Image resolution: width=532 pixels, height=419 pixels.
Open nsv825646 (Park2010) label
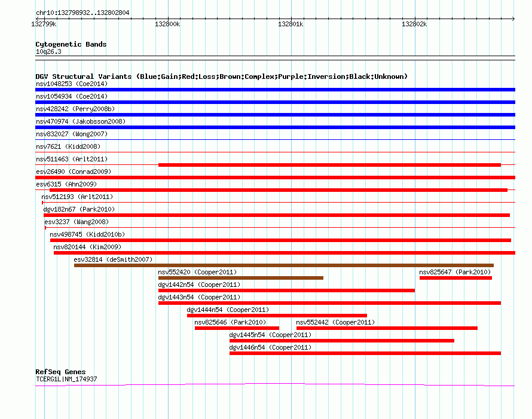(230, 322)
